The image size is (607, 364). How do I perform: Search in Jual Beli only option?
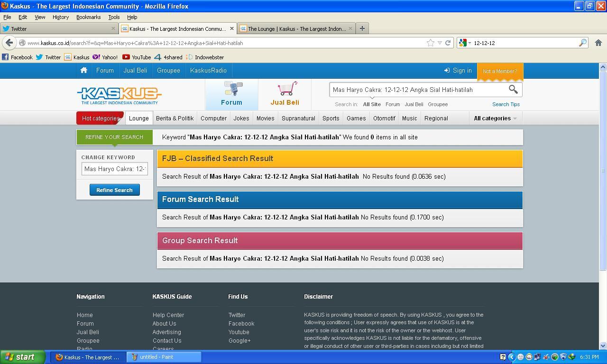[414, 104]
